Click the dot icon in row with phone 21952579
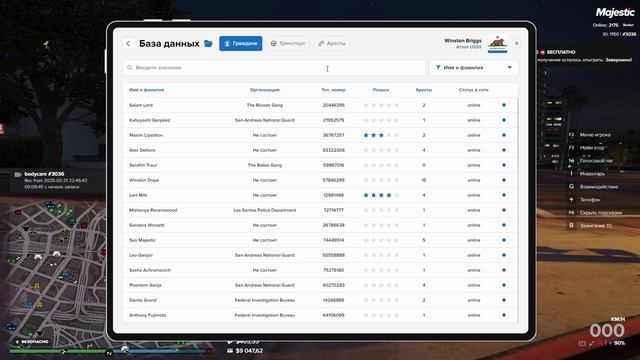The width and height of the screenshot is (640, 360). point(504,120)
